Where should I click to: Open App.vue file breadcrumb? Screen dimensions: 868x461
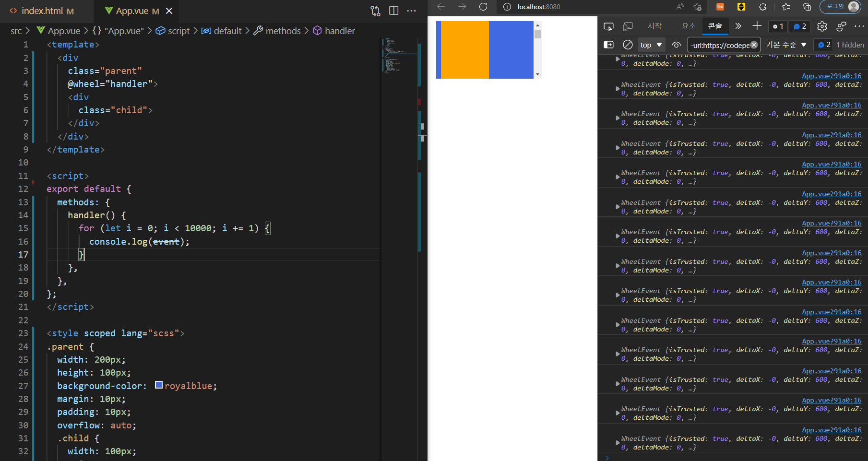(59, 31)
